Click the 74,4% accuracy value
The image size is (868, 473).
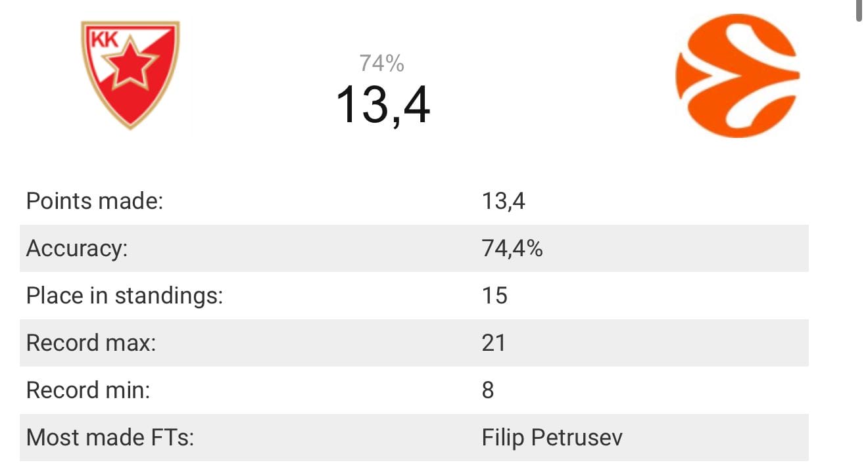(x=512, y=248)
